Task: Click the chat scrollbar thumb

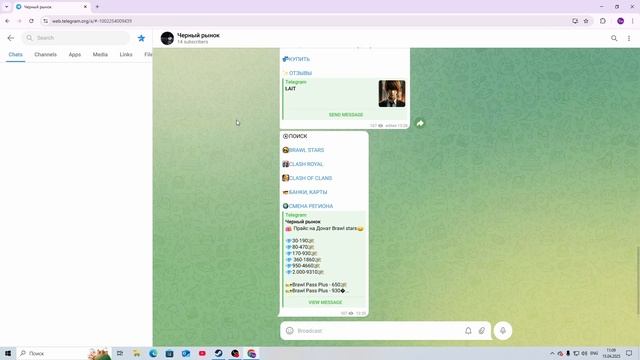Action: [x=638, y=280]
